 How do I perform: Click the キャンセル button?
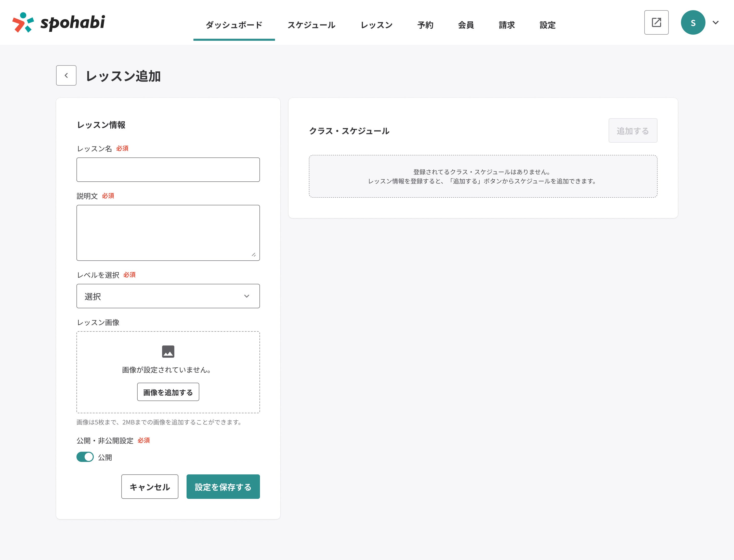(150, 487)
